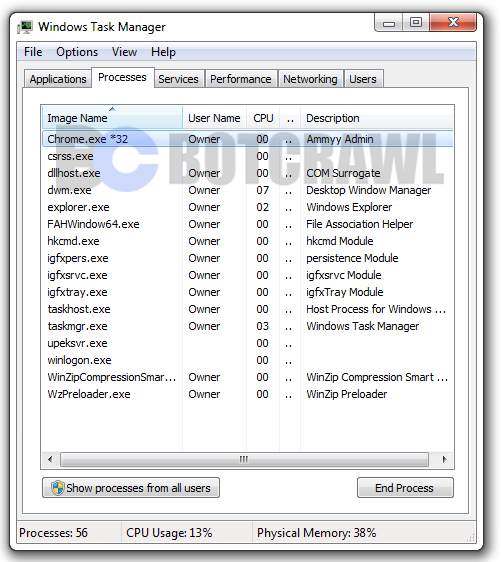Select the csrss.exe process row
The height and width of the screenshot is (562, 501).
(x=247, y=156)
